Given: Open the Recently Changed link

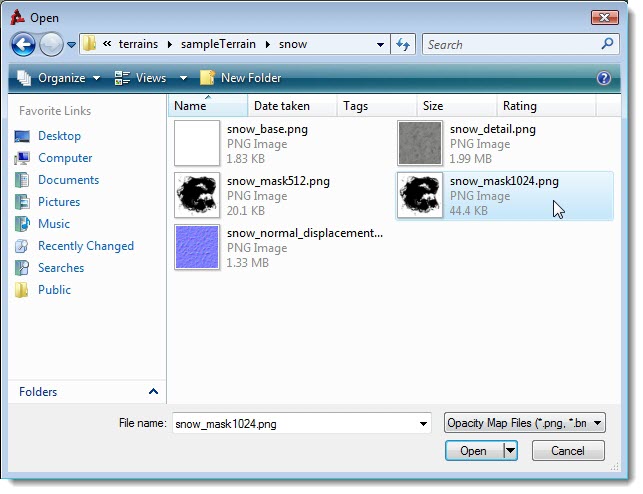Looking at the screenshot, I should 86,246.
